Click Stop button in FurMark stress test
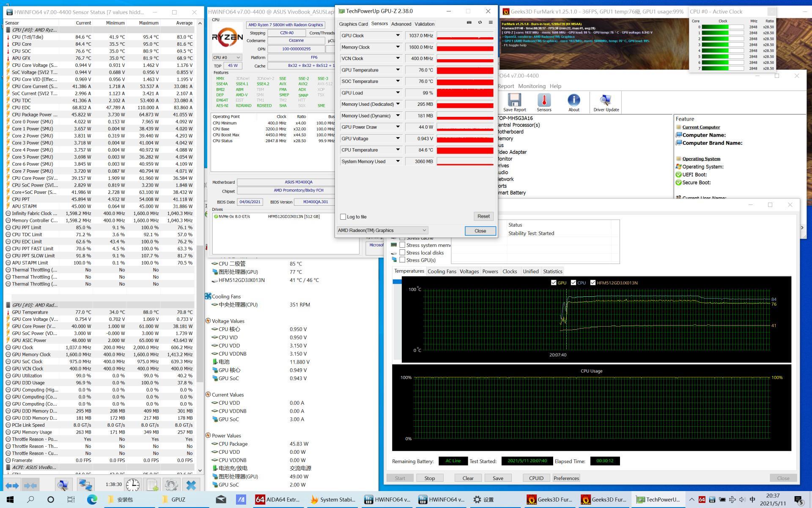This screenshot has height=508, width=812. click(x=430, y=478)
